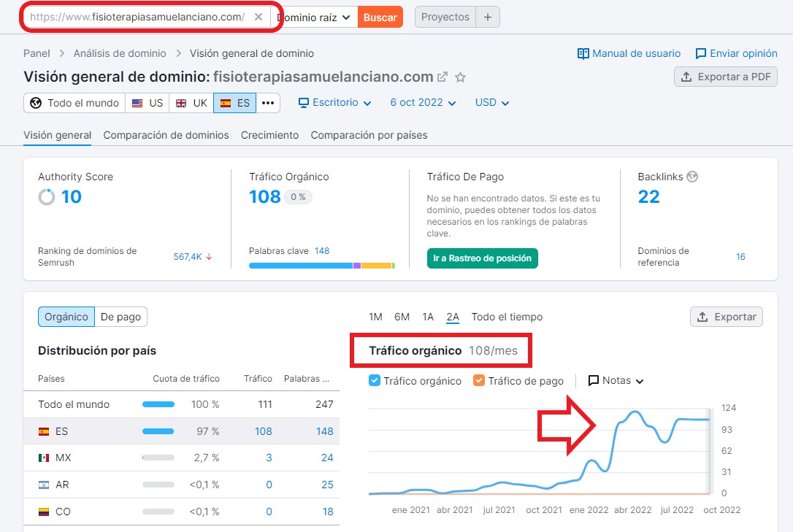This screenshot has height=532, width=793.
Task: Star the domain as favorite
Action: coord(461,77)
